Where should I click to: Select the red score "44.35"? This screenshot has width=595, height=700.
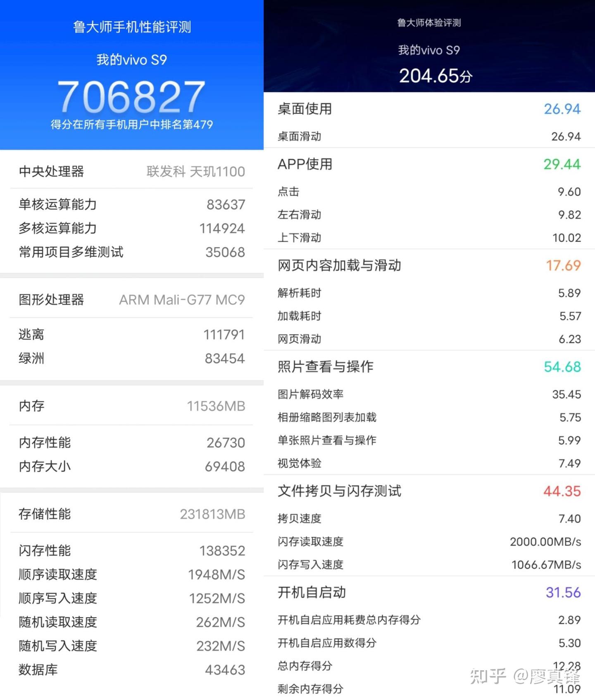[x=562, y=491]
